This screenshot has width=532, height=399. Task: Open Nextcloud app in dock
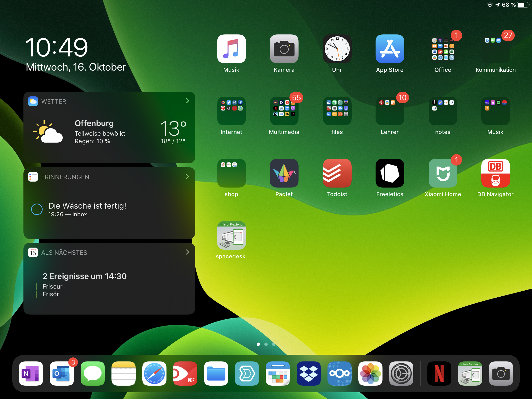tap(339, 373)
